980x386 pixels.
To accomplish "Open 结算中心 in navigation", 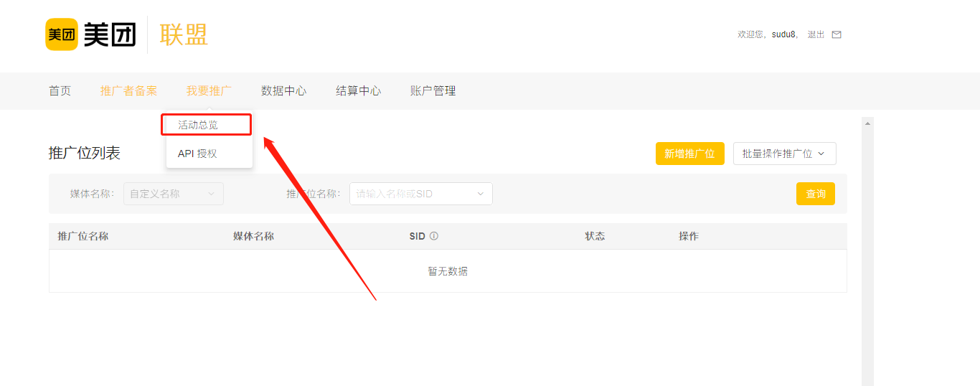I will [358, 91].
